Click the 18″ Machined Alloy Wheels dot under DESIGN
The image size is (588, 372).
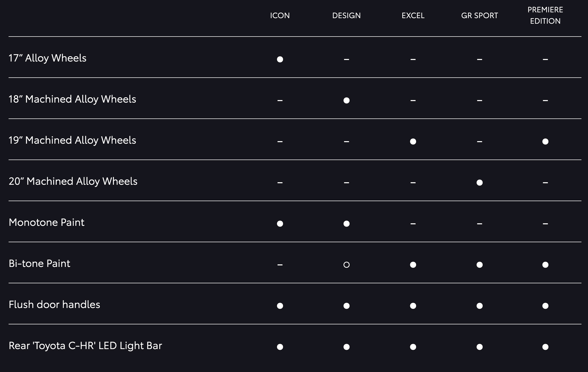tap(346, 100)
